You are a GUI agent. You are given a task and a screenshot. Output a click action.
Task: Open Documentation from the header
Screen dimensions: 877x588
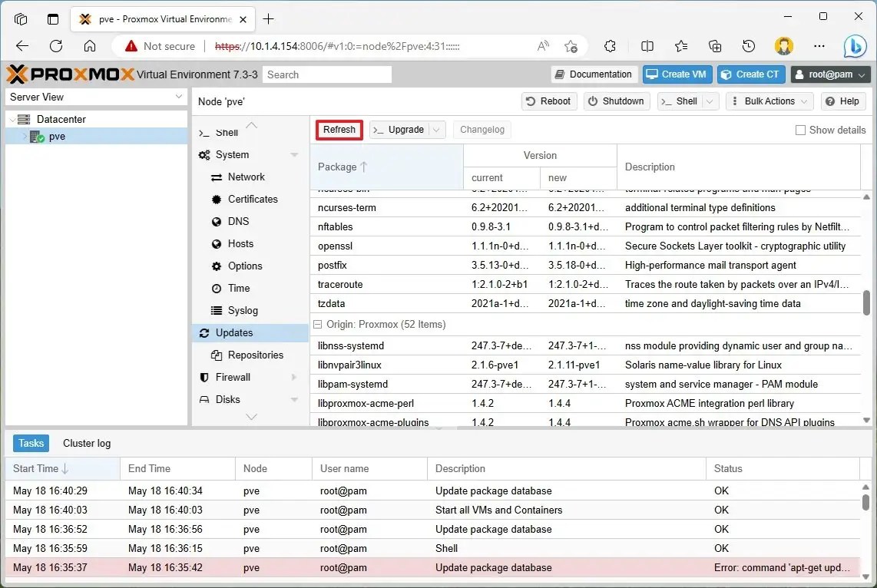click(x=594, y=74)
